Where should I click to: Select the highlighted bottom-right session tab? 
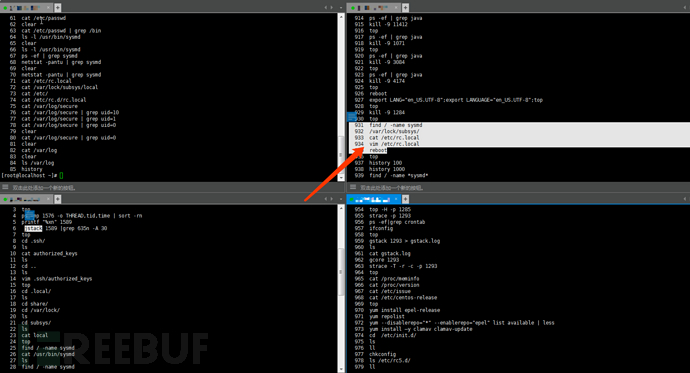(x=374, y=199)
